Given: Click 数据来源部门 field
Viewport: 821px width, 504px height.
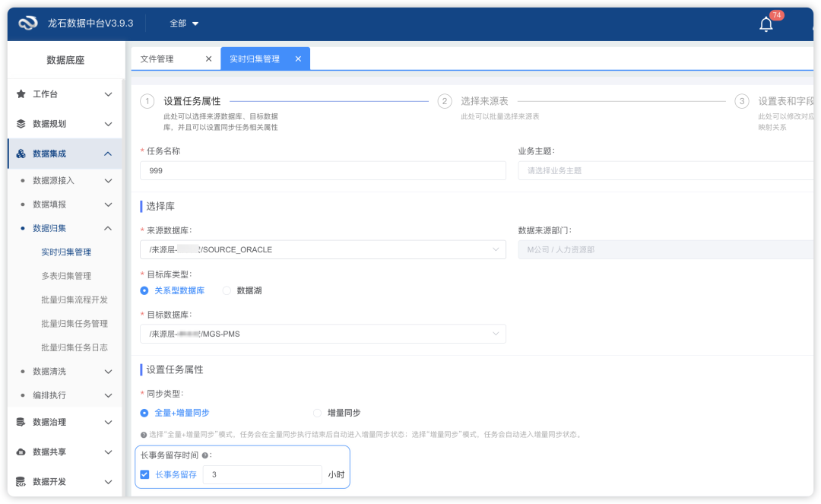Looking at the screenshot, I should [x=666, y=249].
